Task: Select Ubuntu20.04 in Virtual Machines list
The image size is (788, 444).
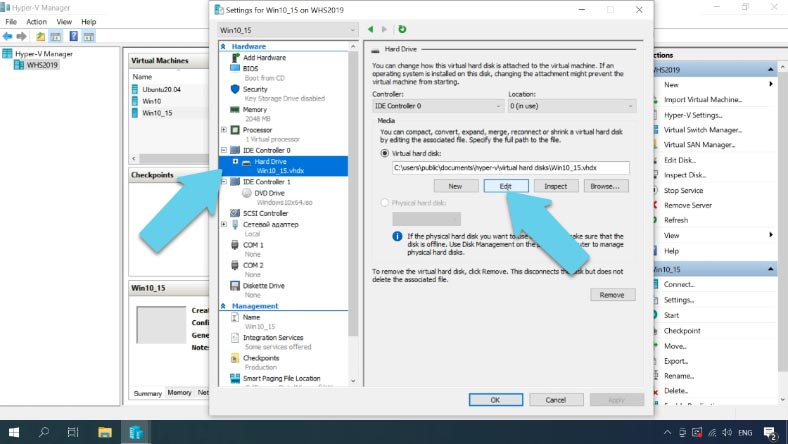Action: tap(161, 90)
